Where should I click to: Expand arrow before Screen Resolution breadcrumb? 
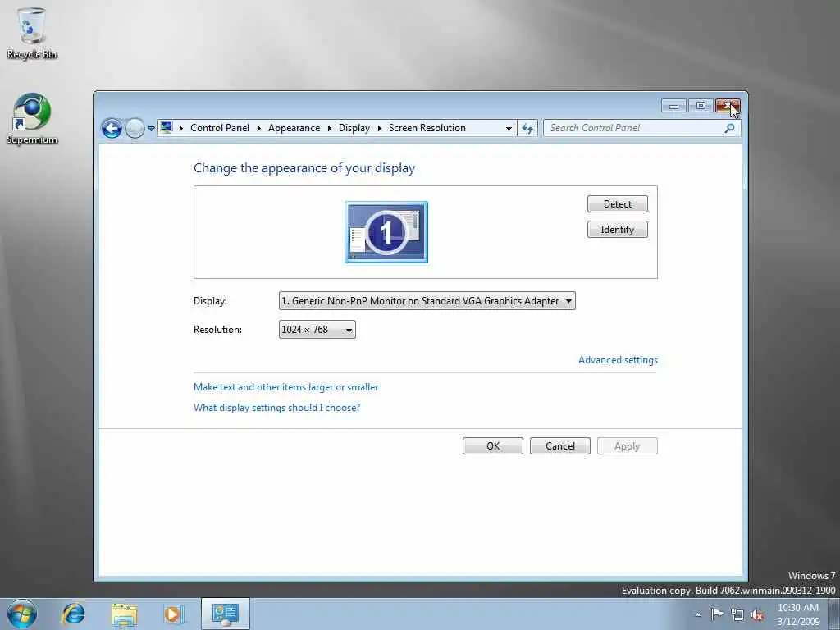(379, 128)
